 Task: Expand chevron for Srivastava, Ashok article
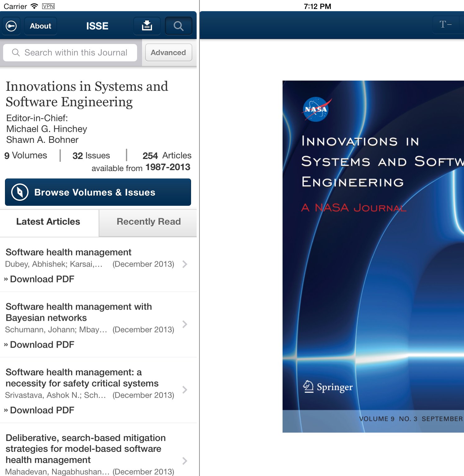pos(185,390)
